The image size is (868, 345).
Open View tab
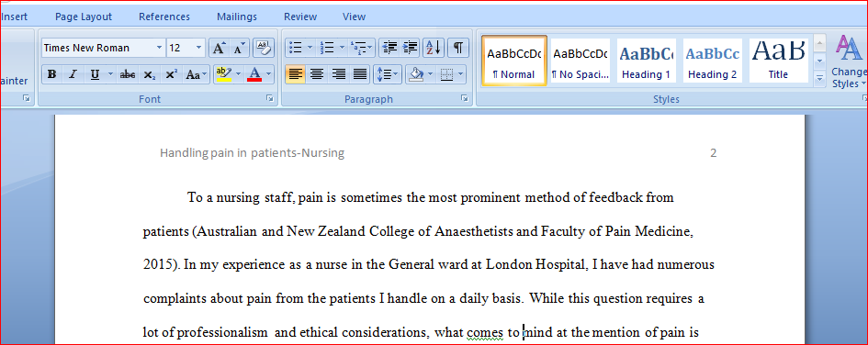pos(355,17)
